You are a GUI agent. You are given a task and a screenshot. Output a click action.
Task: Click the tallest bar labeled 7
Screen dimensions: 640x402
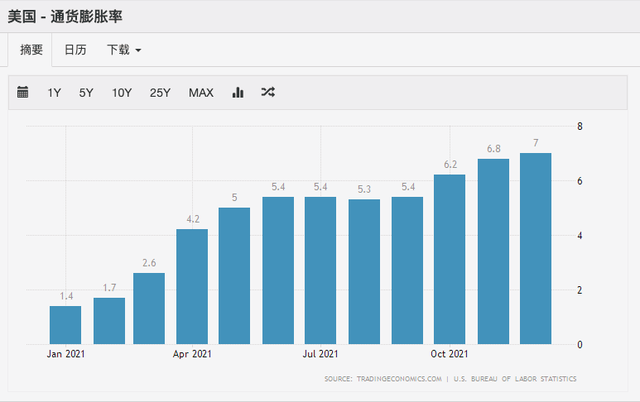point(536,249)
